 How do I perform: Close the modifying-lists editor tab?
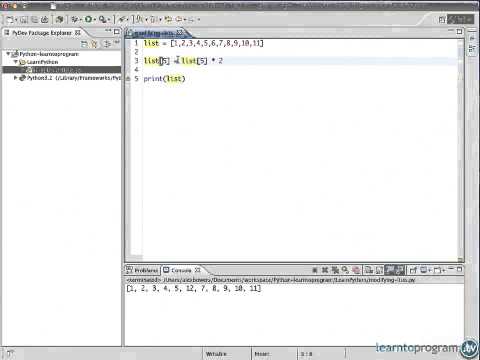[x=180, y=33]
